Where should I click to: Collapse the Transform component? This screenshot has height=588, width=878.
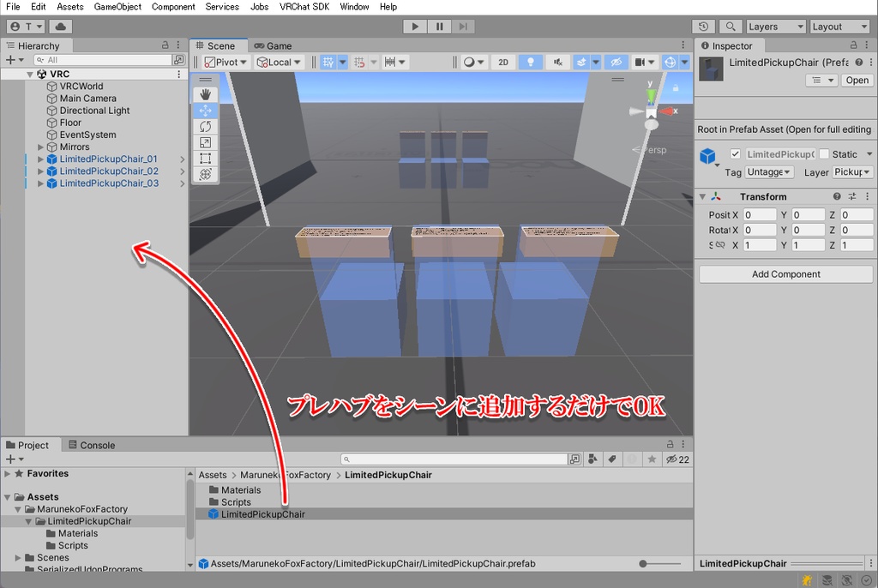point(702,196)
